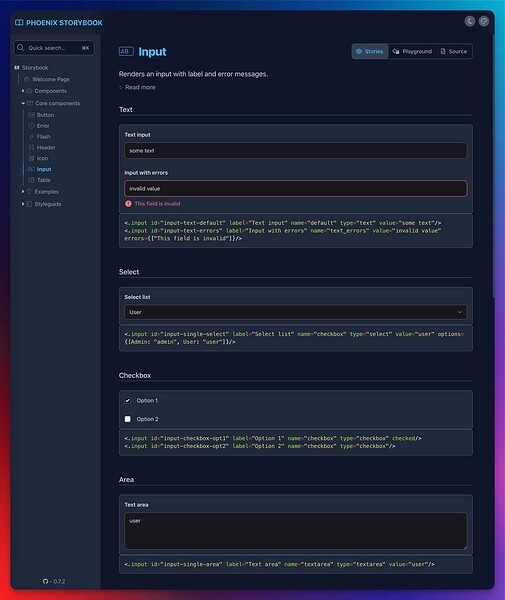Toggle dark mode with the moon icon

[470, 21]
